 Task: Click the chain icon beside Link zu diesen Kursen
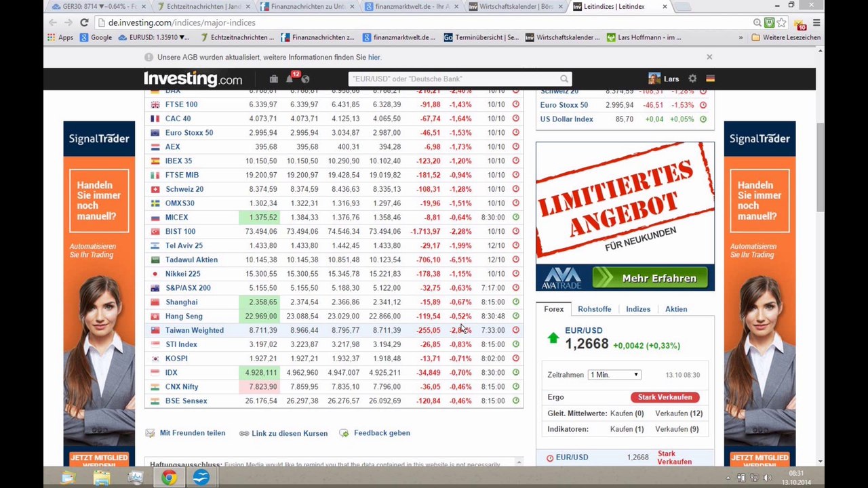click(244, 433)
